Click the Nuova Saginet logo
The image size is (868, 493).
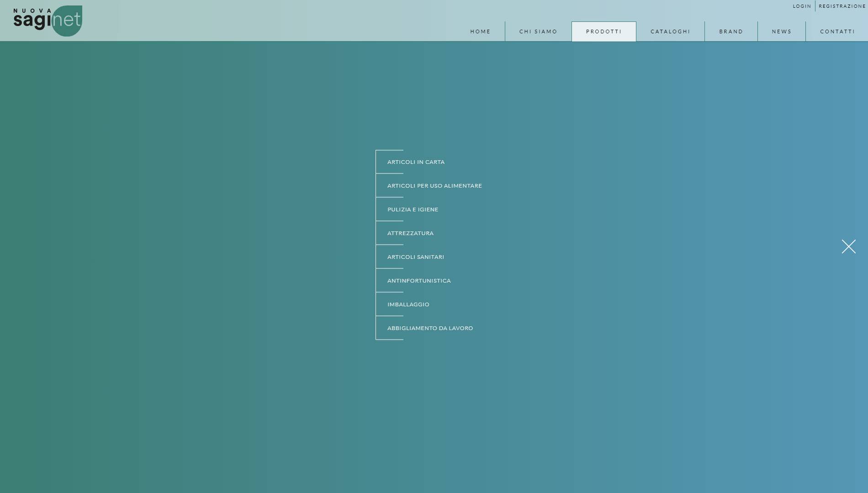pyautogui.click(x=48, y=21)
